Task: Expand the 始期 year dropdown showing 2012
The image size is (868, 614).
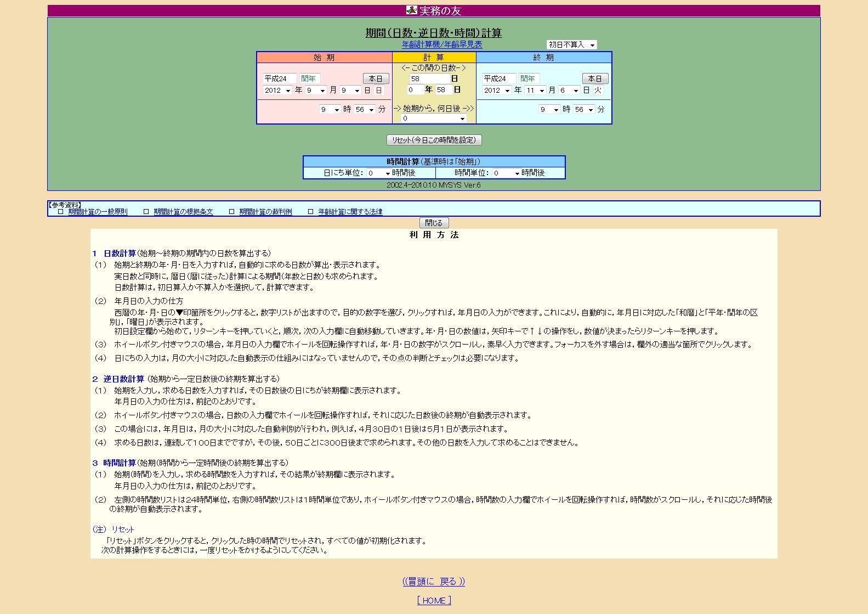Action: click(277, 91)
